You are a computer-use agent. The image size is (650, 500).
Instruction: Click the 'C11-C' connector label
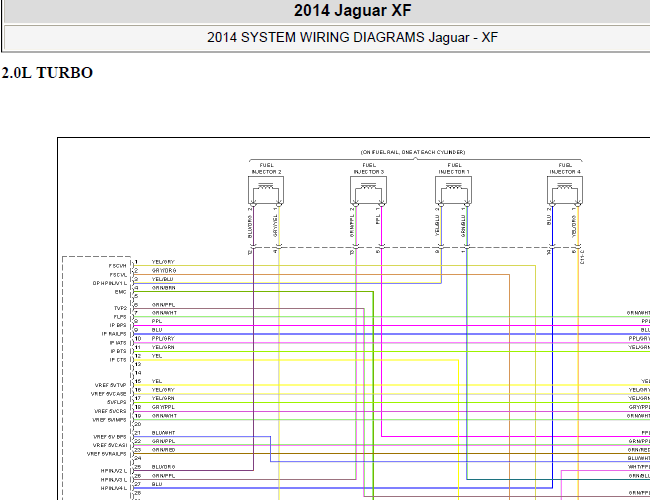click(582, 257)
